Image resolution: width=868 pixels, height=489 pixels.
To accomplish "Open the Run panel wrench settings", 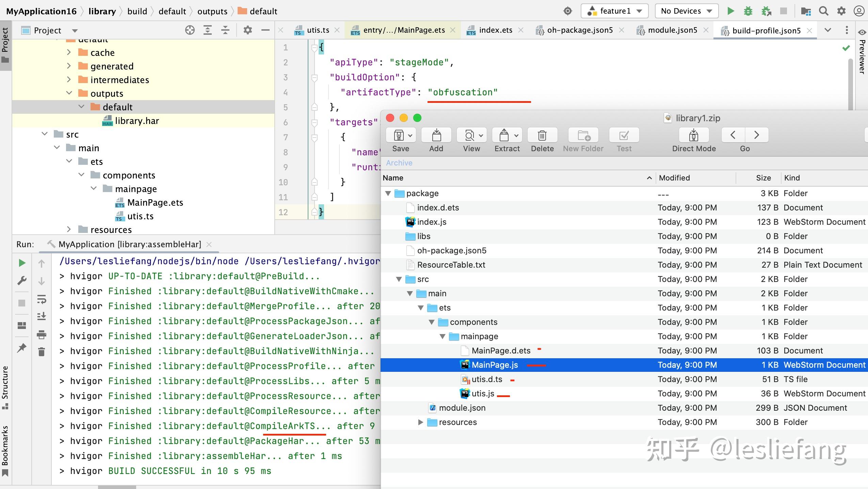I will (22, 281).
